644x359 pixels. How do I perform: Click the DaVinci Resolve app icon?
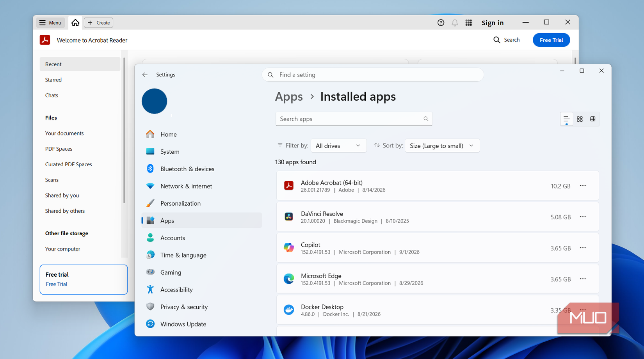(289, 217)
